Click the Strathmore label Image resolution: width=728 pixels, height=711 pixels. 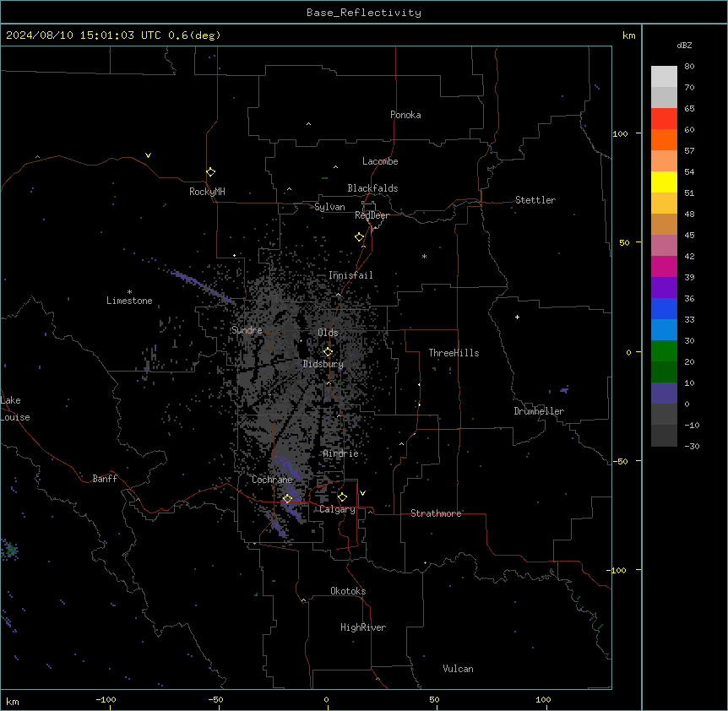pos(436,513)
